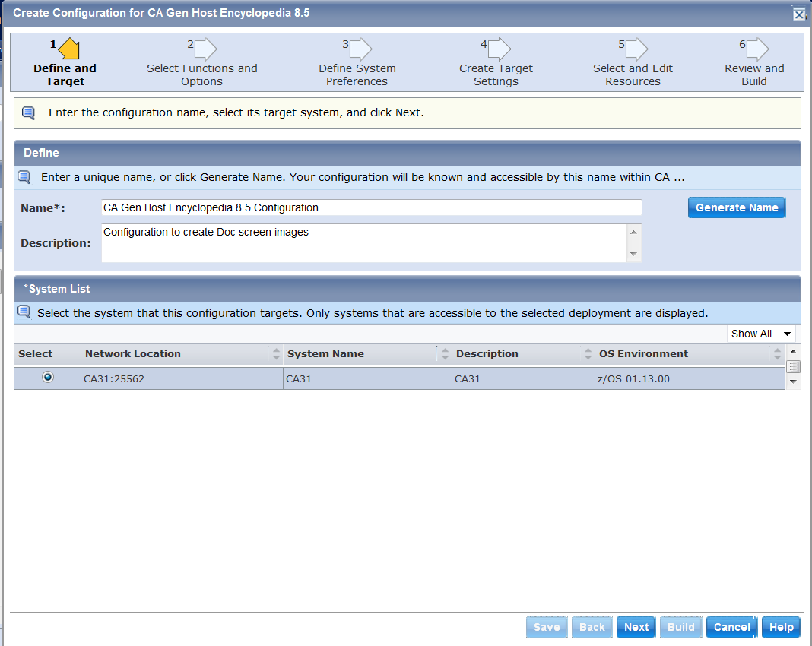Click the step 5 arrow icon
The height and width of the screenshot is (646, 812).
coord(636,49)
